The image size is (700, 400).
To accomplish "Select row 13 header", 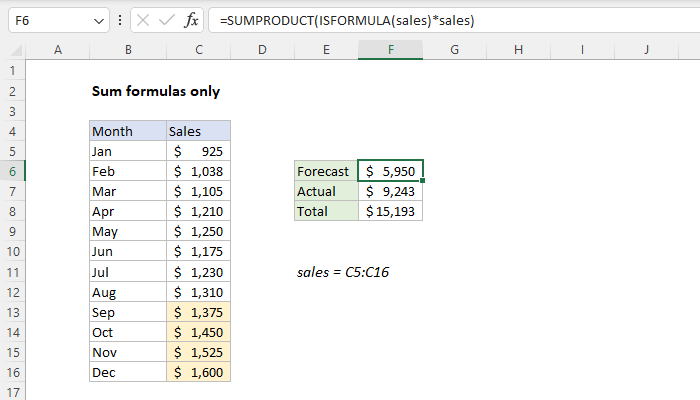I will tap(12, 312).
